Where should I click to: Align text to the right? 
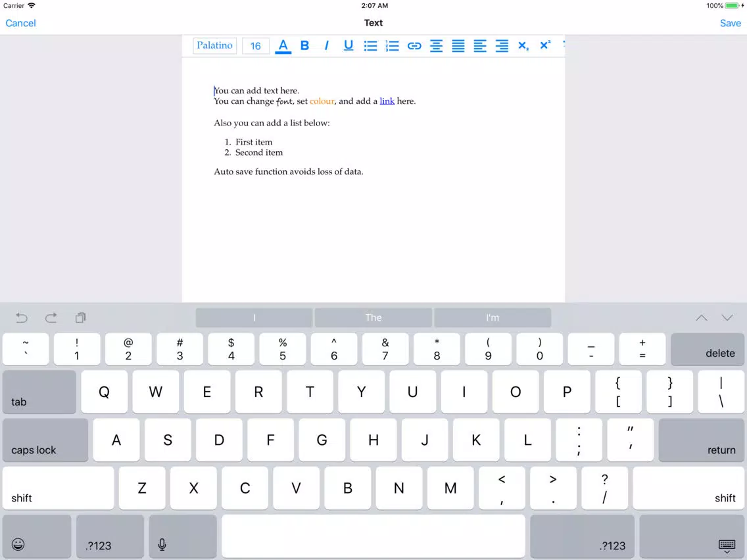click(502, 46)
